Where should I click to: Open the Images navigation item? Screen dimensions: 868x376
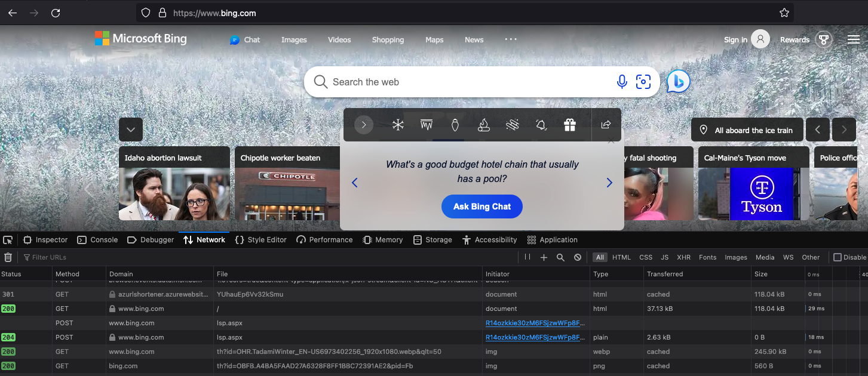[x=294, y=40]
